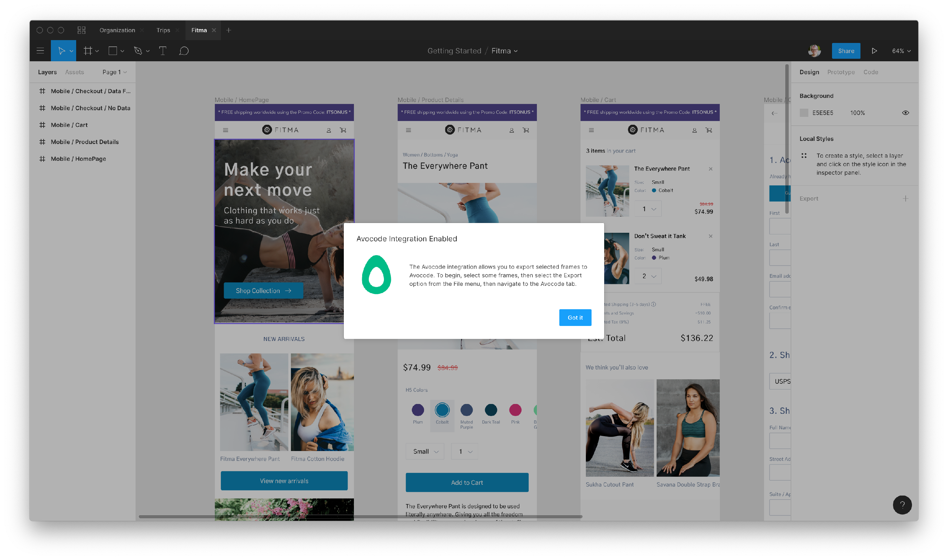The height and width of the screenshot is (560, 948).
Task: Open Frame tool options dropdown arrow
Action: 97,51
